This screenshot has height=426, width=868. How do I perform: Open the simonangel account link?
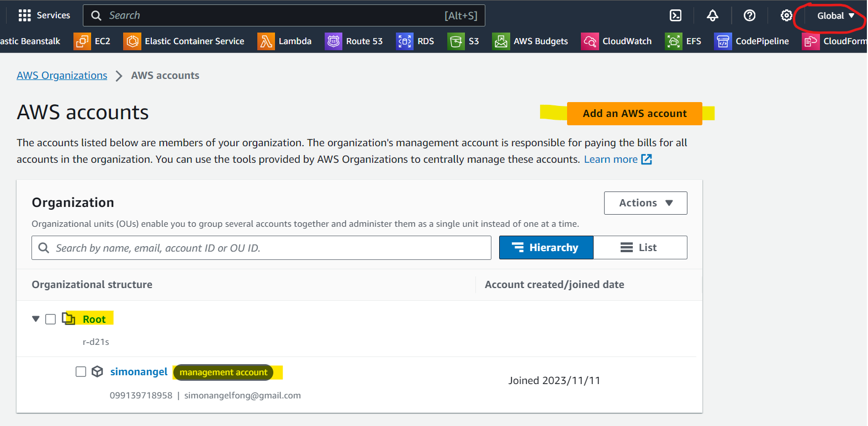(x=139, y=372)
